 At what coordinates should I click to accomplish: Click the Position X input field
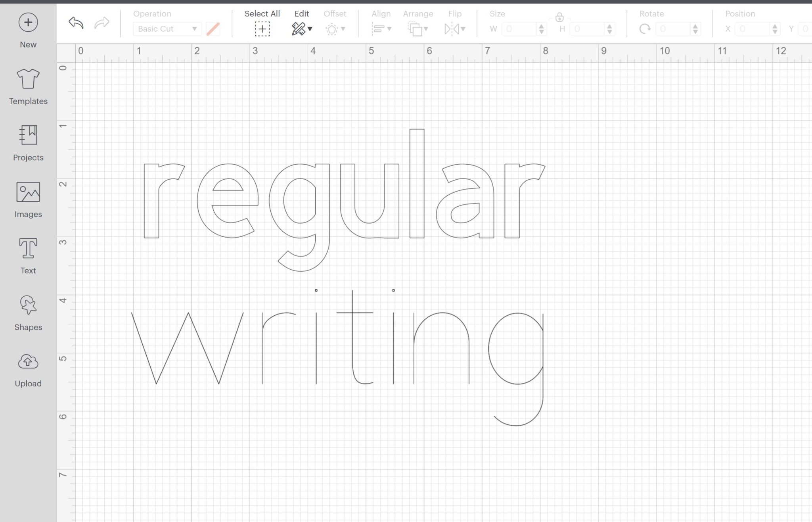(752, 29)
